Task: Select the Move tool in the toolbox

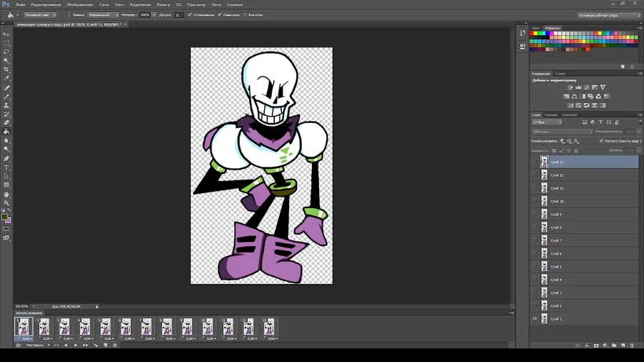Action: coord(6,34)
